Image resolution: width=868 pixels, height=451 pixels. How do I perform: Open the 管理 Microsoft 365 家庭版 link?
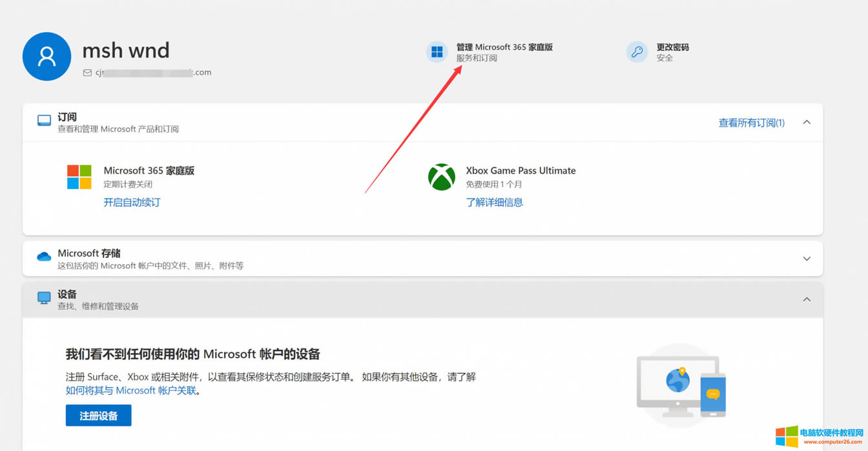tap(504, 46)
